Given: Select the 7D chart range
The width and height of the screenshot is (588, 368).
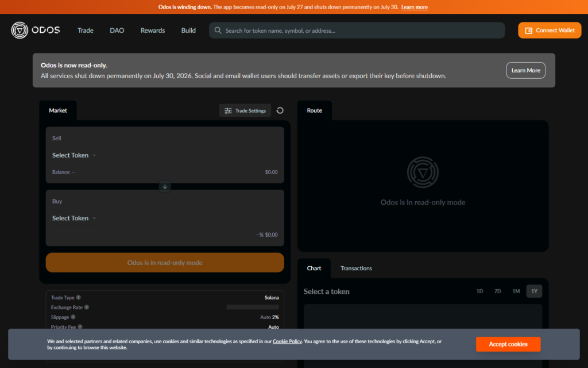Looking at the screenshot, I should (497, 291).
